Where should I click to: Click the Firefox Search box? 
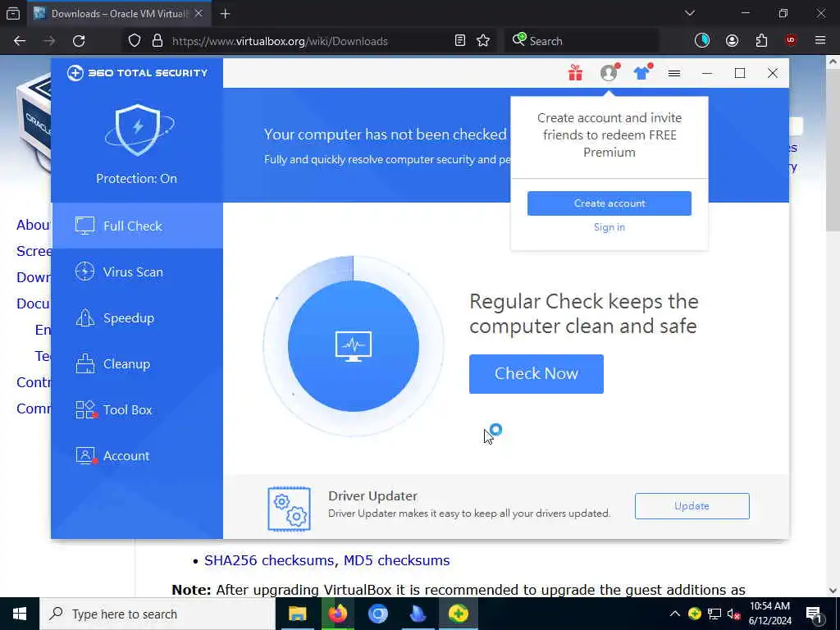582,41
